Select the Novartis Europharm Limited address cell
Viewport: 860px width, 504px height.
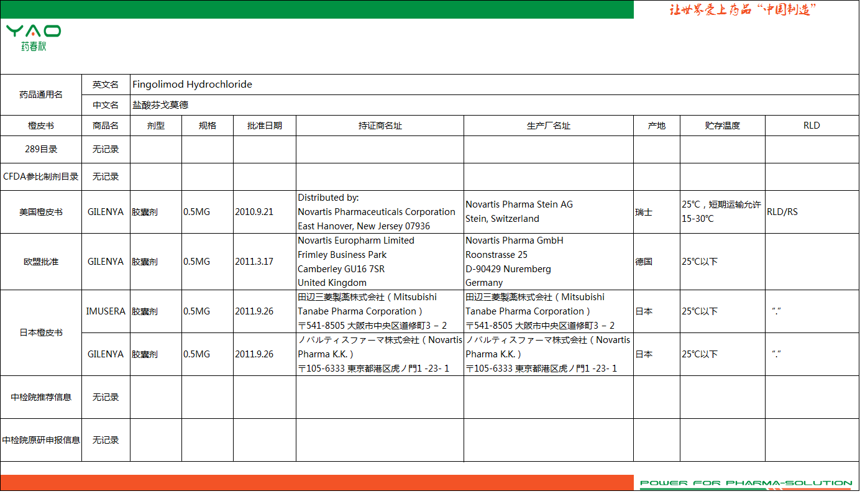pyautogui.click(x=380, y=262)
